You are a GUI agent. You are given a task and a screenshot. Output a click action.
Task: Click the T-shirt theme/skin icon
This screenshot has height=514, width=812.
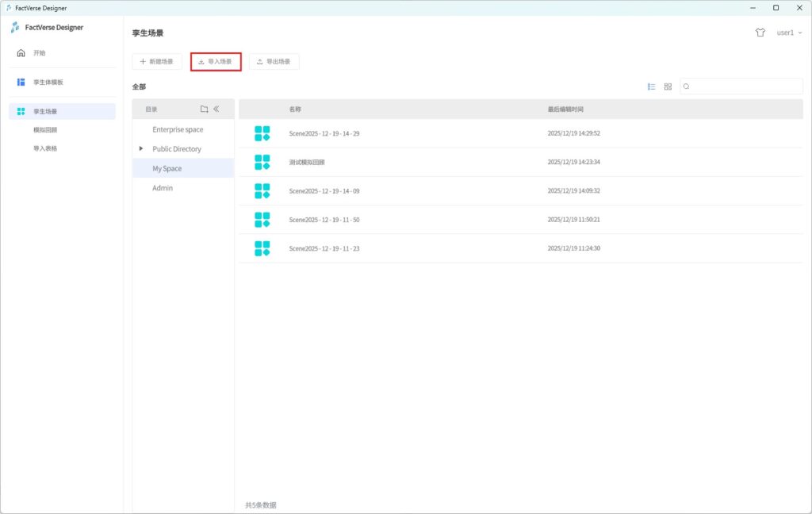(x=760, y=33)
